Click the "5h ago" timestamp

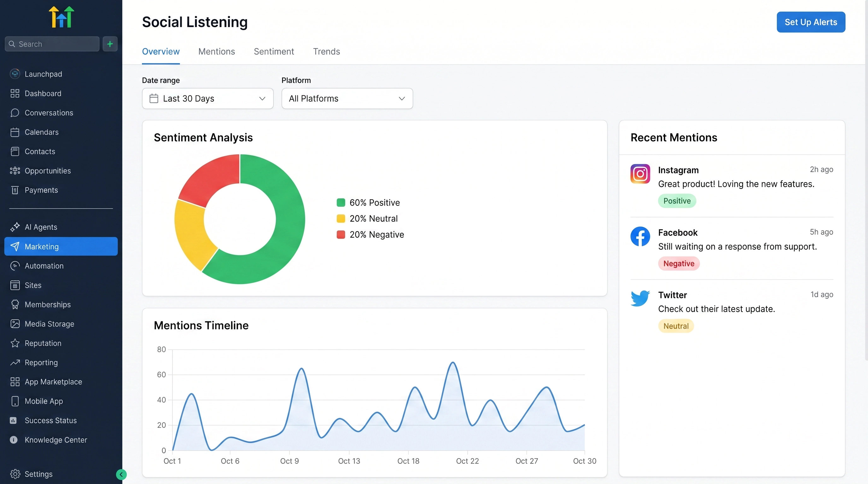[x=822, y=232]
